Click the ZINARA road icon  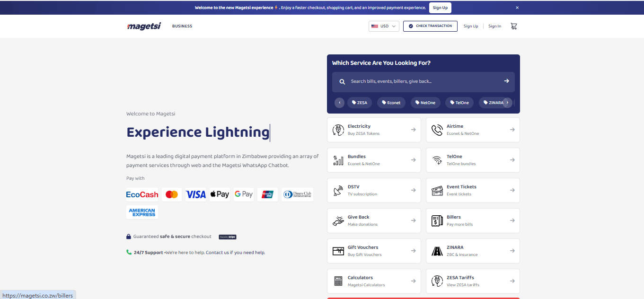pyautogui.click(x=437, y=251)
